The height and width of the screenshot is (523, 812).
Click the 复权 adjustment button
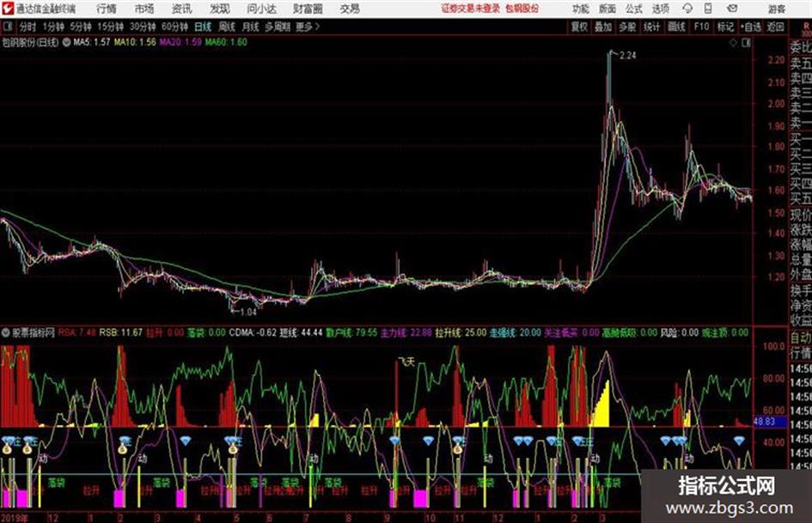tap(579, 27)
